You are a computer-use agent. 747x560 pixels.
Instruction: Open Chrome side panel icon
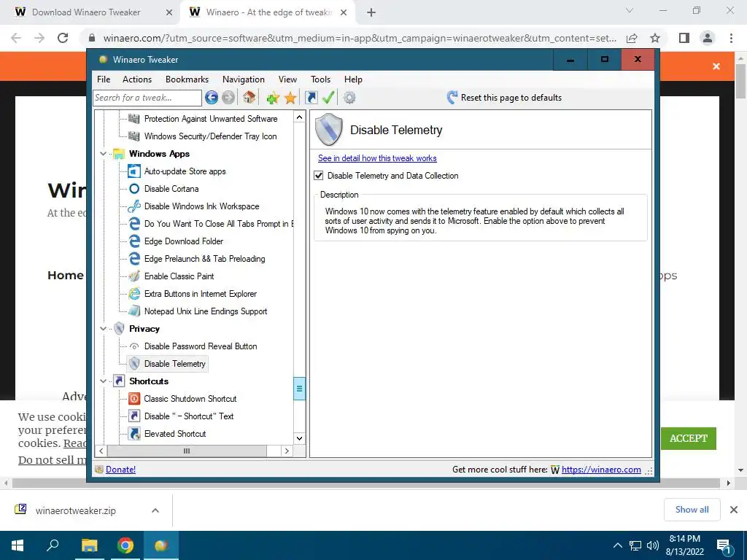pos(684,38)
